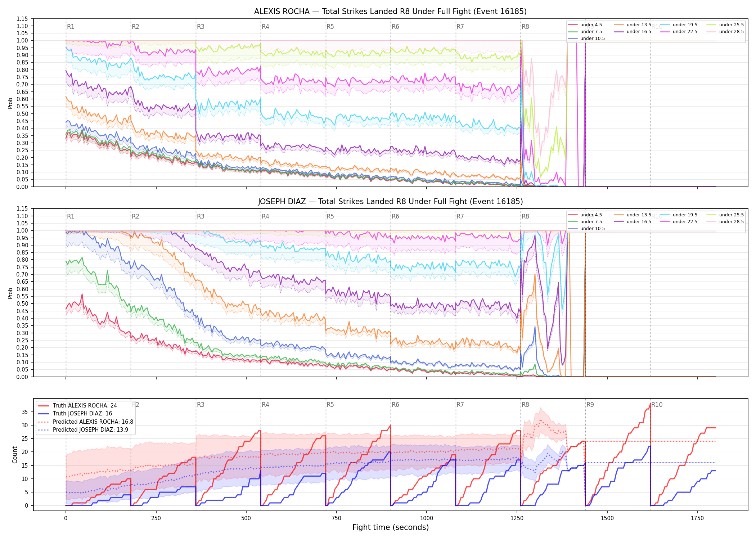Image resolution: width=756 pixels, height=540 pixels.
Task: Click 'Prob' y-axis label on Rocha chart
Action: coord(10,103)
